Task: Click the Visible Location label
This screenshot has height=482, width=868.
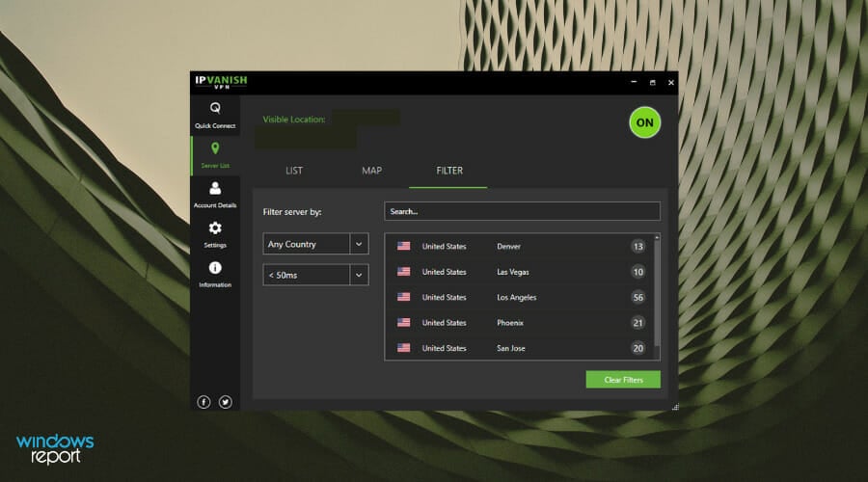Action: pyautogui.click(x=294, y=119)
